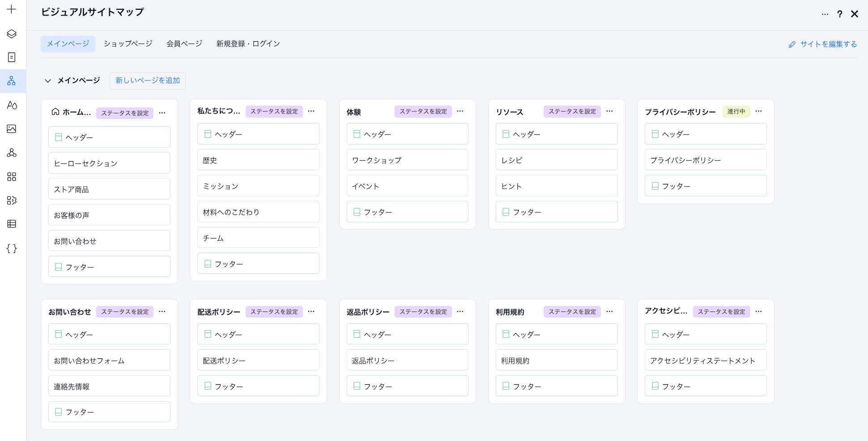Open the 体験 card three-dot menu
868x441 pixels.
460,111
